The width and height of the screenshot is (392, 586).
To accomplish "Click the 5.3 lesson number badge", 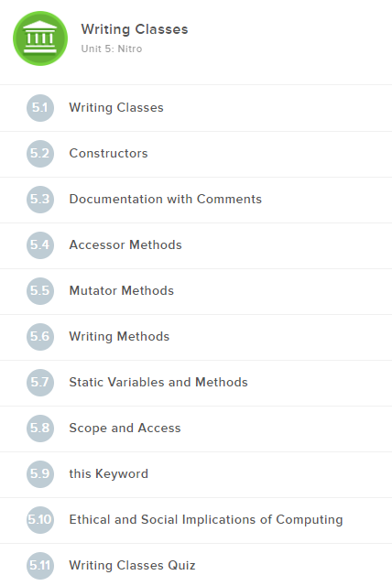I will point(40,200).
